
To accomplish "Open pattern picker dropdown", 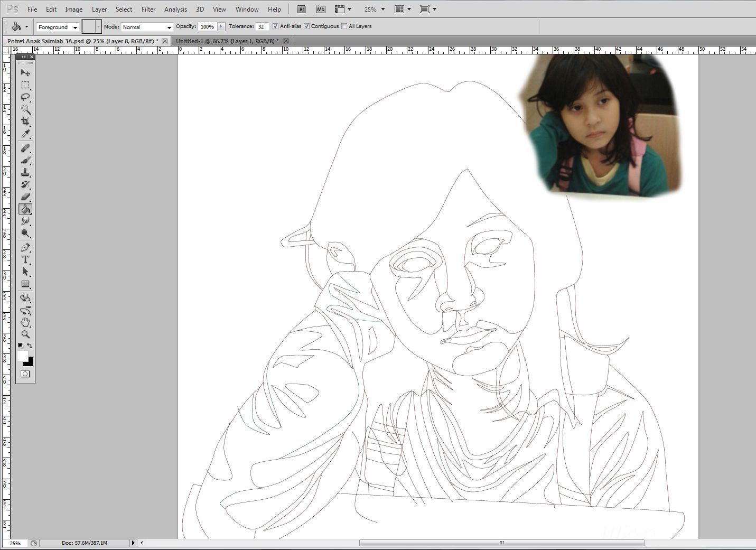I will click(x=98, y=26).
